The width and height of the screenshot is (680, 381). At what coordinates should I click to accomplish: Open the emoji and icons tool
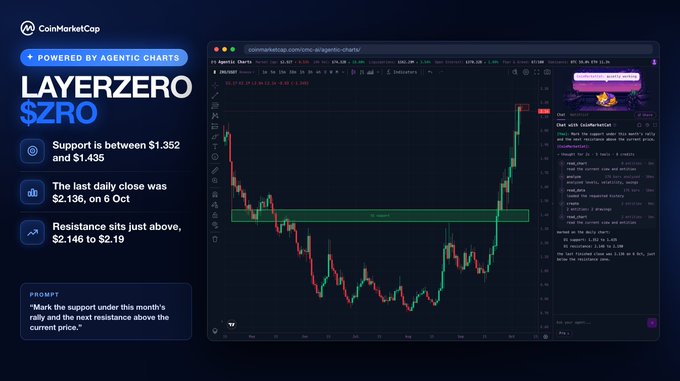click(215, 157)
